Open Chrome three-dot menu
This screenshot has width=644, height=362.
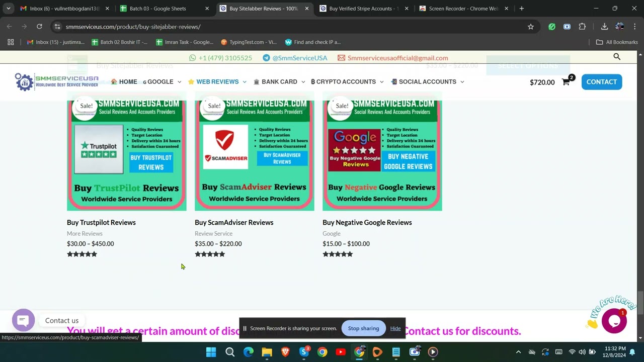(x=634, y=27)
